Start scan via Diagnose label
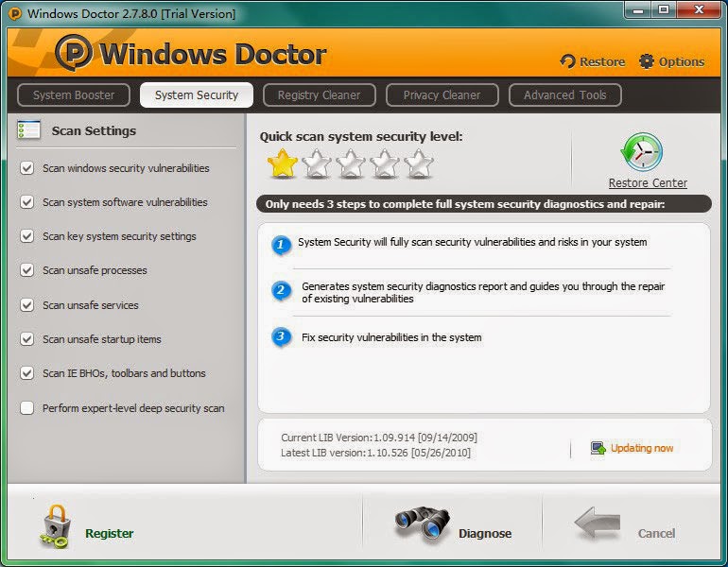Screen dimensions: 728x567 click(485, 534)
